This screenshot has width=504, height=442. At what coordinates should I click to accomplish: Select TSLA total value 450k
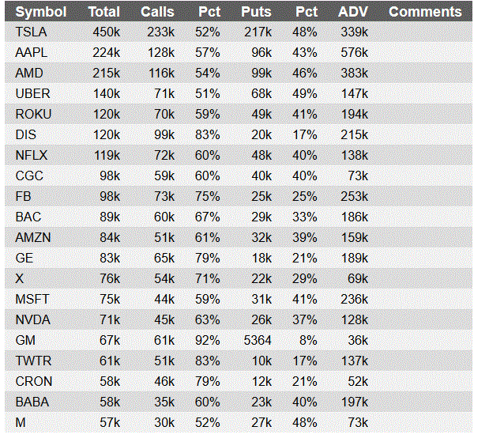click(107, 32)
